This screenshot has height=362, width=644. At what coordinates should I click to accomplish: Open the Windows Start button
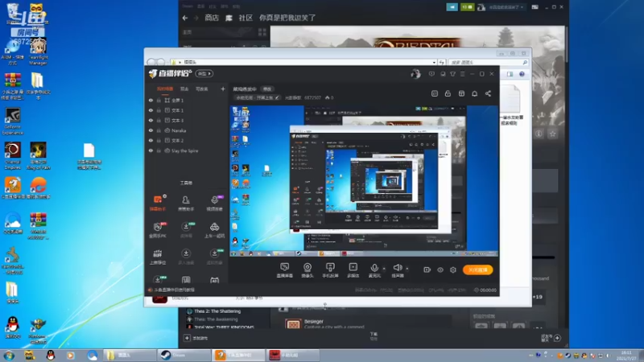9,355
